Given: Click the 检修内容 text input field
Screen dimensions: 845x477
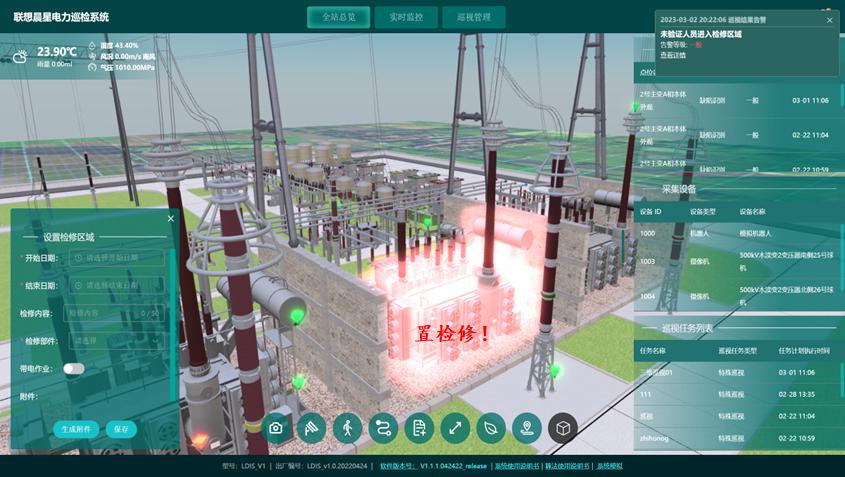Looking at the screenshot, I should pyautogui.click(x=114, y=313).
